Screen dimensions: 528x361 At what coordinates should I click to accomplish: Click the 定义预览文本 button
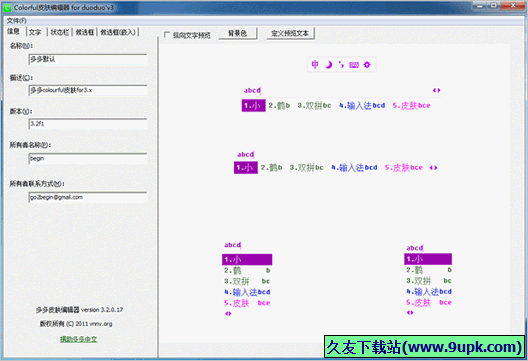[290, 33]
